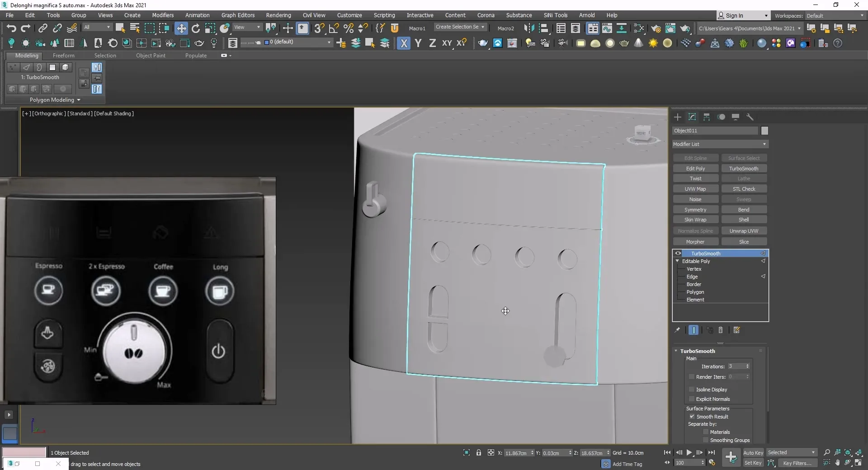Open the Render Setup teapot icon
The width and height of the screenshot is (868, 470).
[x=656, y=28]
